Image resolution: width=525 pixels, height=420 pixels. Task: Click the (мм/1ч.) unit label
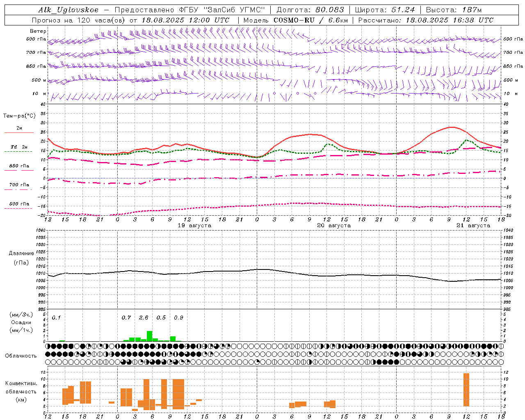click(21, 330)
